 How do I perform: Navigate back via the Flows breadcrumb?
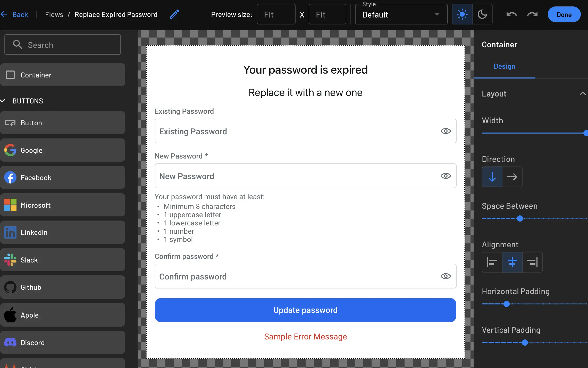pyautogui.click(x=54, y=14)
